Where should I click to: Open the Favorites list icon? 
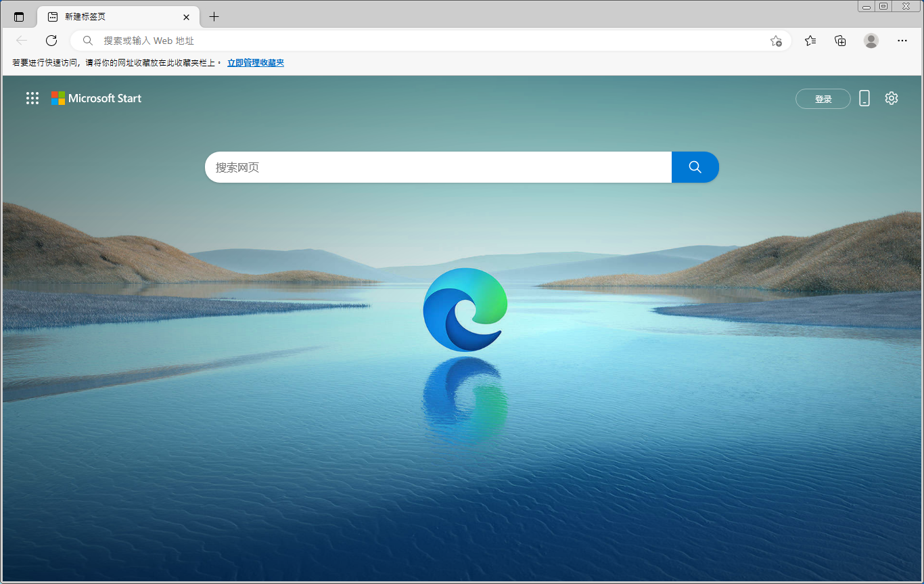pyautogui.click(x=810, y=41)
